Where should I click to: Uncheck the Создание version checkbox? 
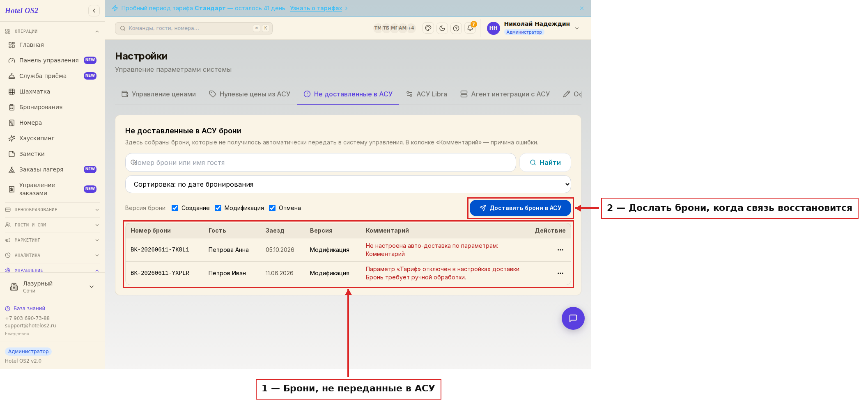[x=175, y=208]
